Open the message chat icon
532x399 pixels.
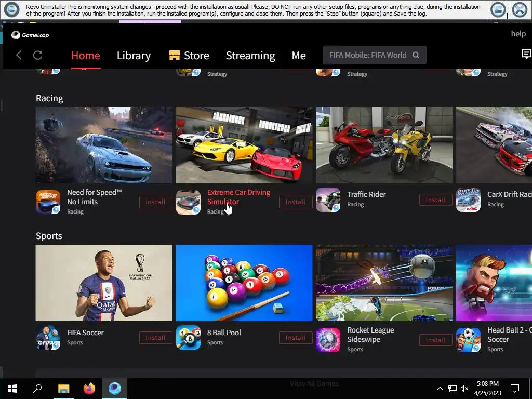(527, 54)
